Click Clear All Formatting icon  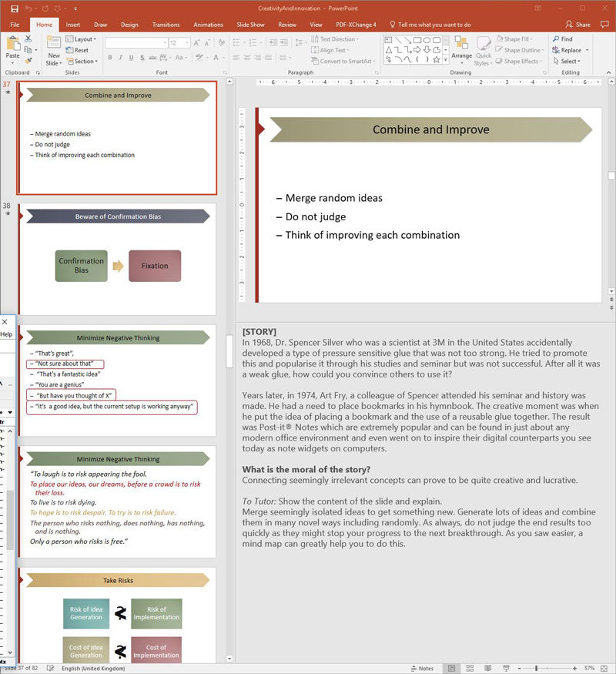[x=222, y=42]
